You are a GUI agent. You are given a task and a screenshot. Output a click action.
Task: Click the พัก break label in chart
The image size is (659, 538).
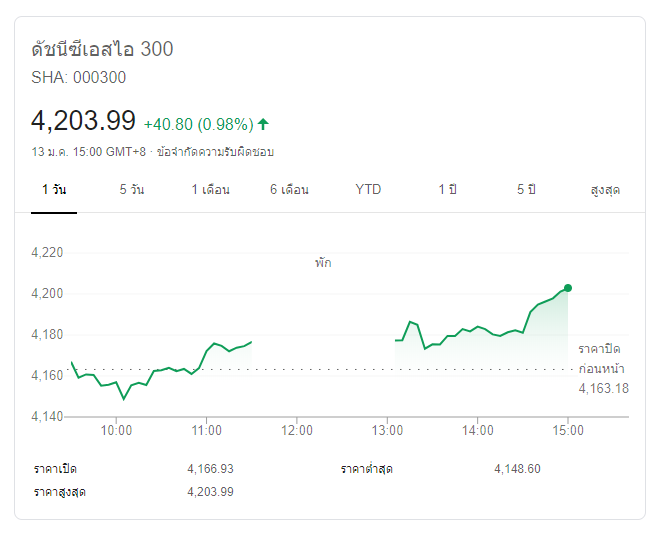[x=323, y=263]
